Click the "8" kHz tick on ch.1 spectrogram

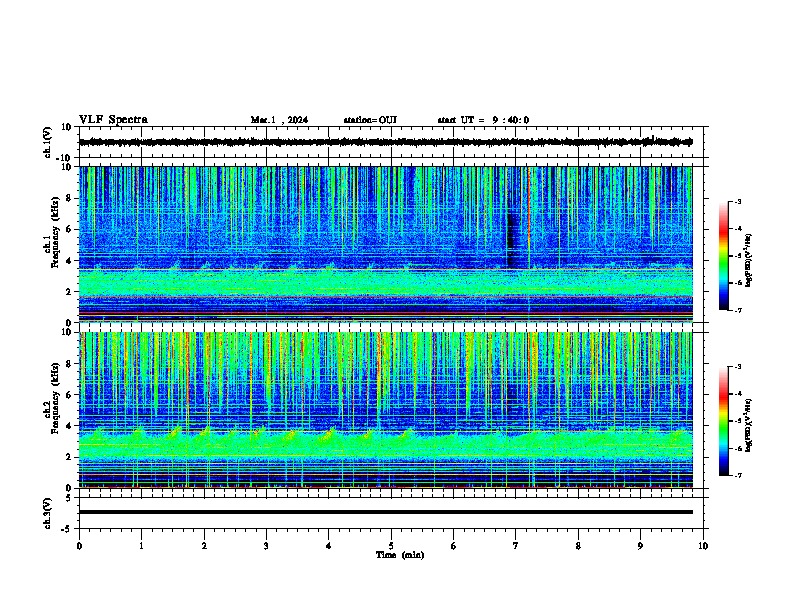(70, 198)
